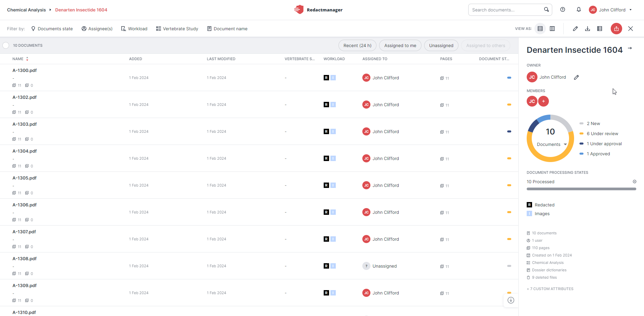Screen dimensions: 644x316
Task: Click the status indicator of A-1303.pdf
Action: coord(509,131)
